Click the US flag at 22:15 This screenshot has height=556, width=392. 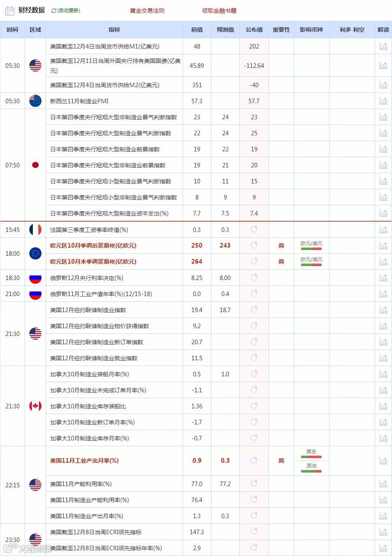point(35,485)
